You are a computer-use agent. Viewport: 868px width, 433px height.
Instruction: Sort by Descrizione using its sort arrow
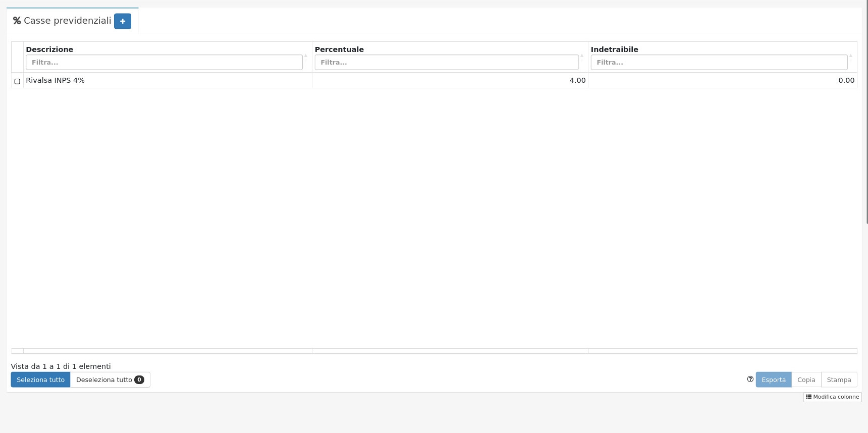pyautogui.click(x=305, y=56)
